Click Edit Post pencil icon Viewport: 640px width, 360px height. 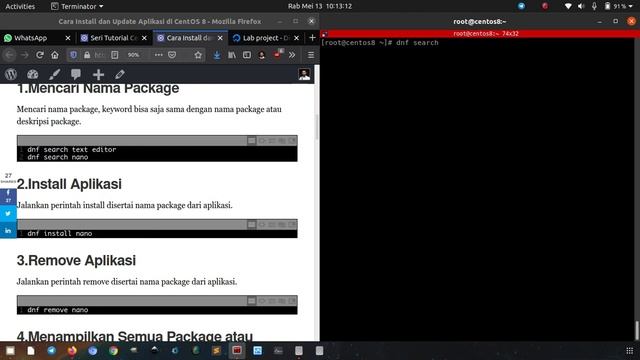[120, 74]
